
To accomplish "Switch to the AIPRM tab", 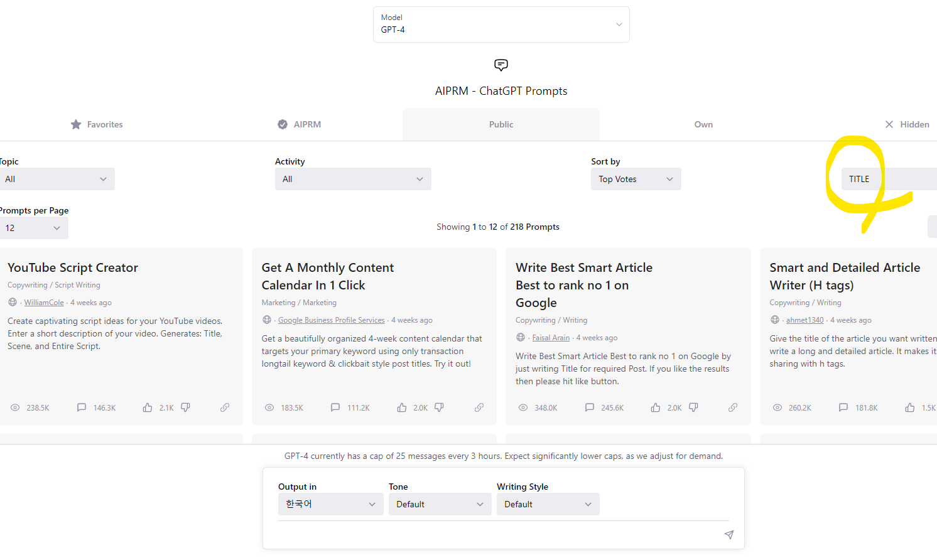I will (300, 124).
